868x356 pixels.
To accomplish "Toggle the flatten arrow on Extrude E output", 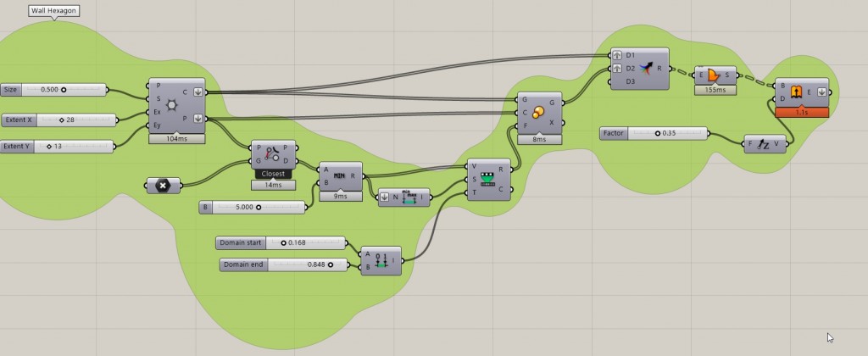I will (821, 92).
